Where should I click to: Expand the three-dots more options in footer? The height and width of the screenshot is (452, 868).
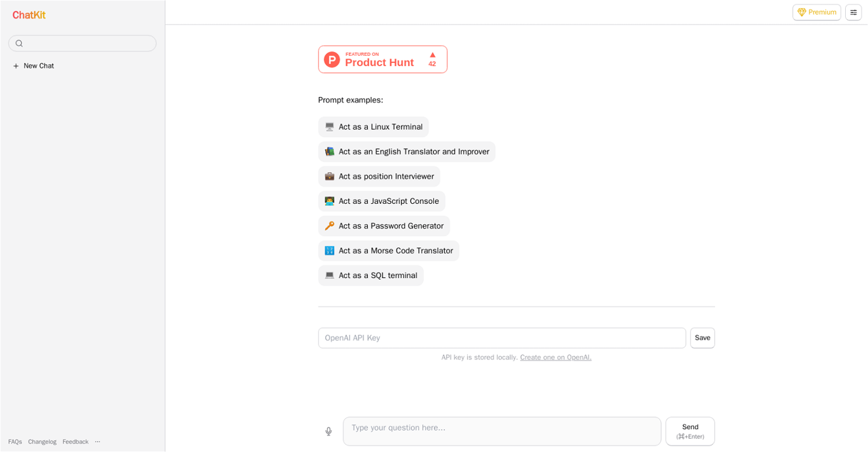pyautogui.click(x=97, y=442)
